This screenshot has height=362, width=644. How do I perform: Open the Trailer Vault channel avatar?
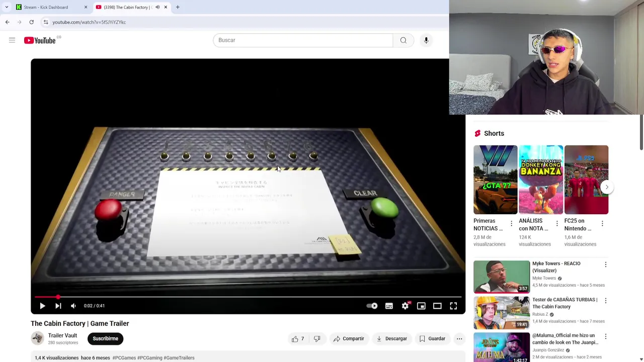(37, 338)
